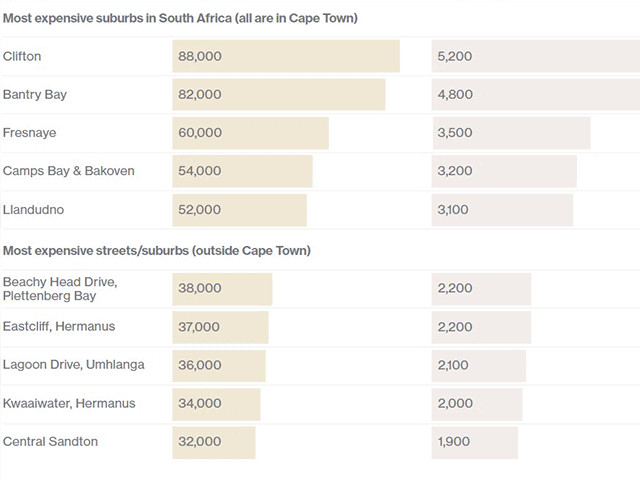Click the Lagoon Drive, Umhlanga label
Viewport: 640px width, 480px height.
click(x=74, y=365)
